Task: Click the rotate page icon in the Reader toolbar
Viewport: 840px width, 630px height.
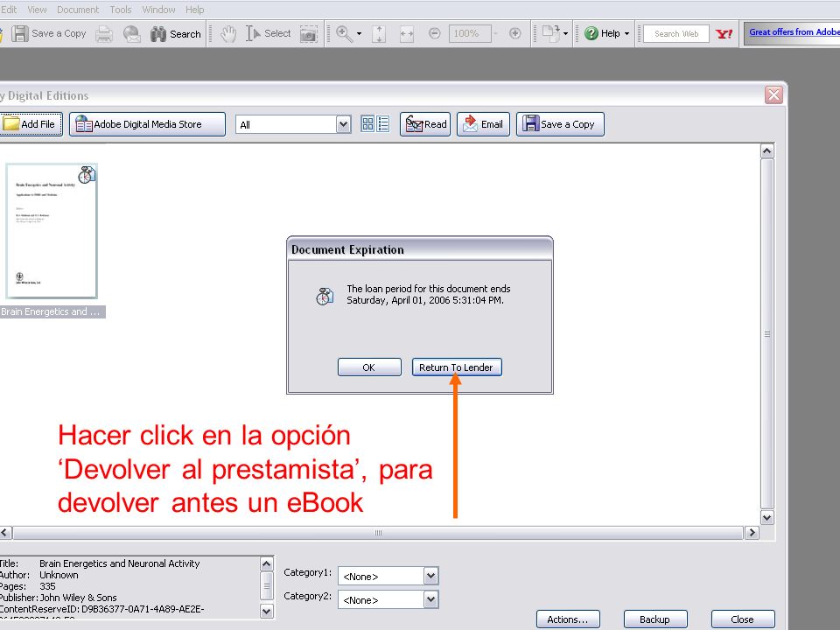Action: pos(550,33)
